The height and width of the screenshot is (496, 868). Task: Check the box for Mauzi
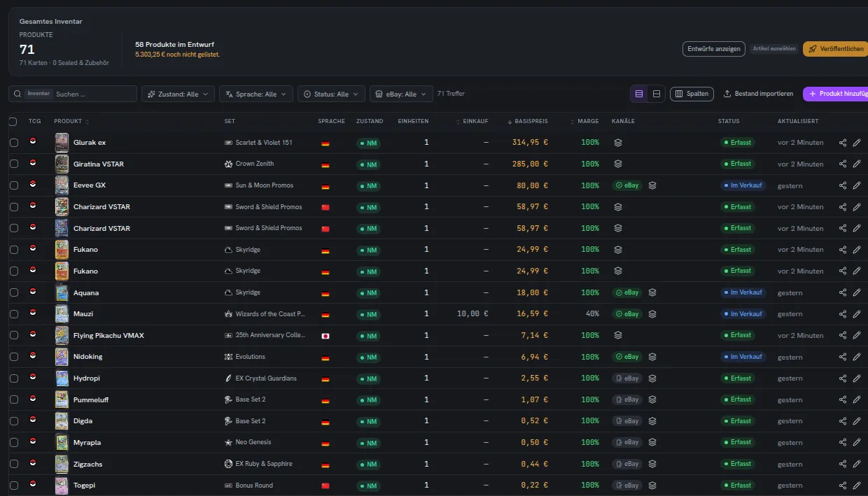(14, 314)
